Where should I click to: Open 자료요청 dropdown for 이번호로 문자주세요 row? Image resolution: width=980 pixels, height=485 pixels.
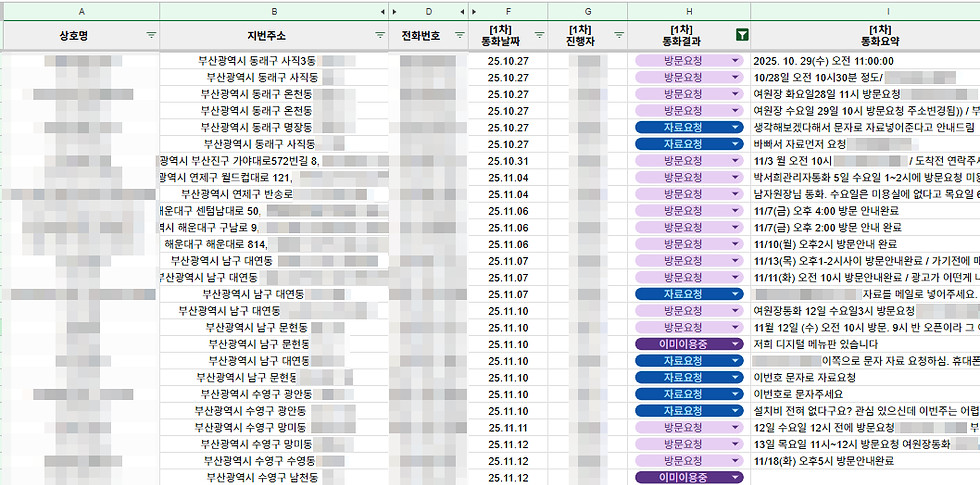[x=736, y=394]
